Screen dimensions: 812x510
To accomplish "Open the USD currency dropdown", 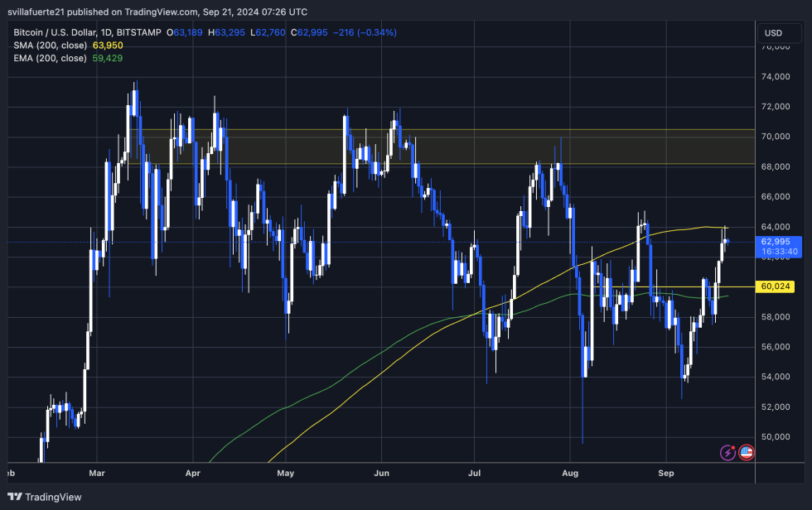I will [779, 33].
